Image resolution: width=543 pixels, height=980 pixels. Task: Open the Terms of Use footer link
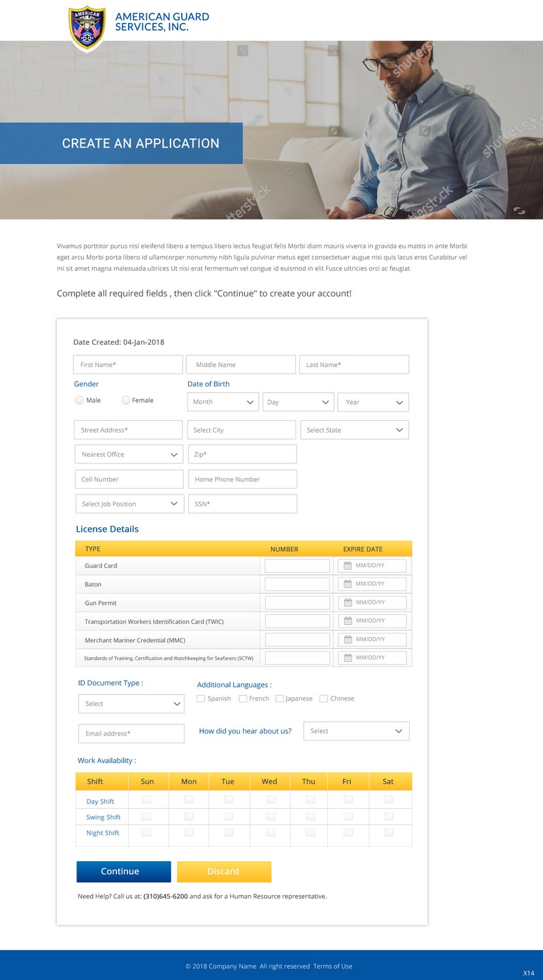click(333, 966)
